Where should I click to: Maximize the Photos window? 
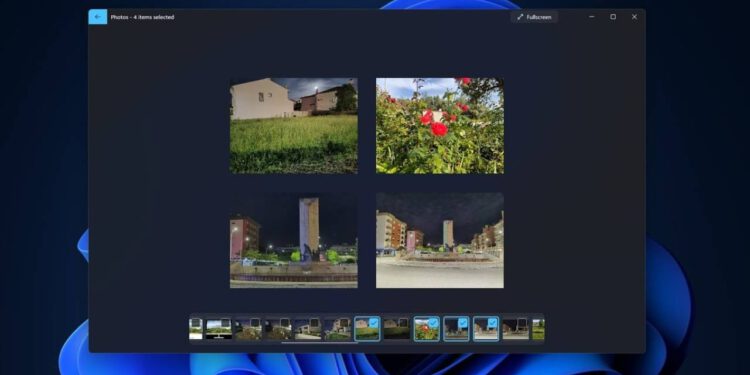point(613,17)
